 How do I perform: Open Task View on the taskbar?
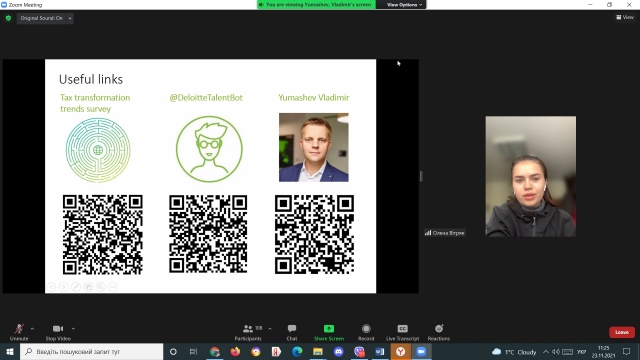click(193, 351)
